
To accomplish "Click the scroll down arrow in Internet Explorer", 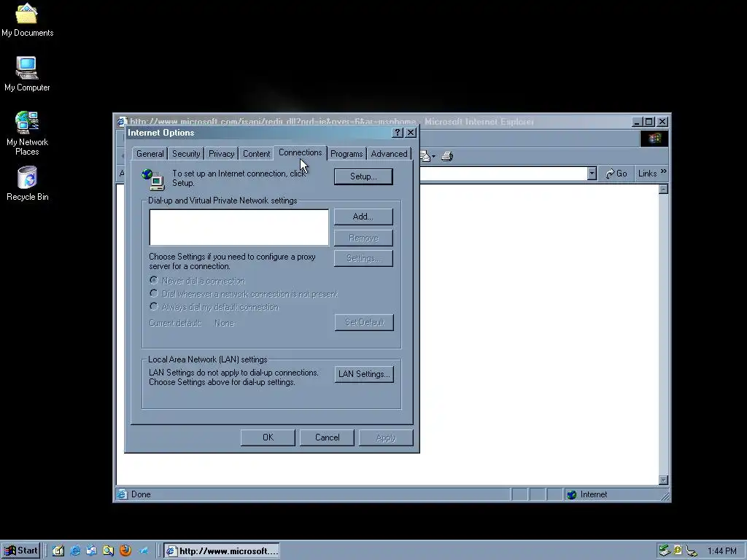I will pyautogui.click(x=663, y=480).
